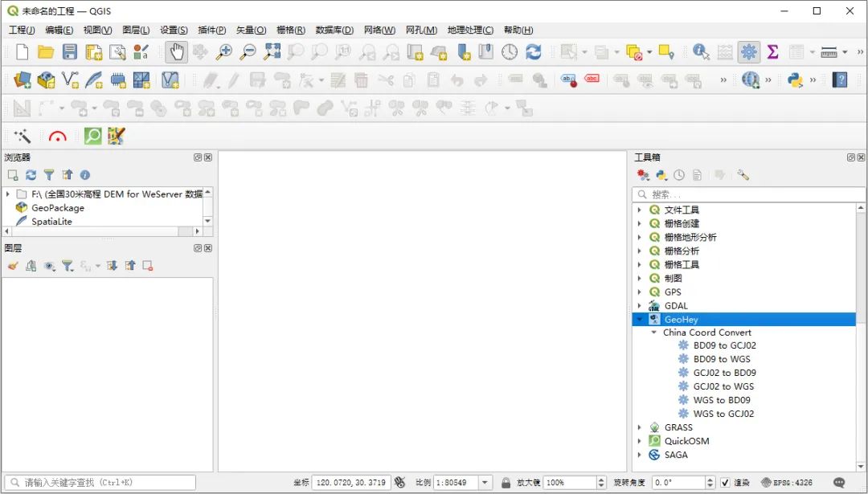
Task: Expand the GDAL toolbox group
Action: 640,305
